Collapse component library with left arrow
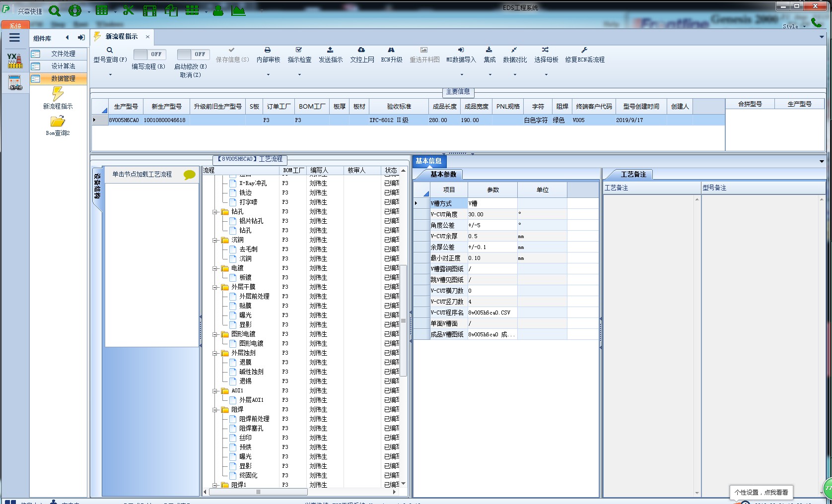Viewport: 832px width, 504px height. (x=68, y=38)
